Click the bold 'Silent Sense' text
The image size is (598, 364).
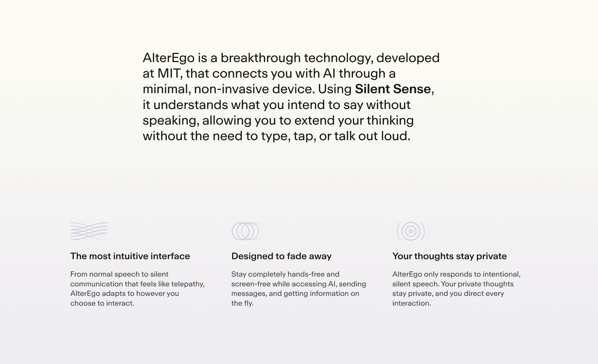(x=393, y=89)
